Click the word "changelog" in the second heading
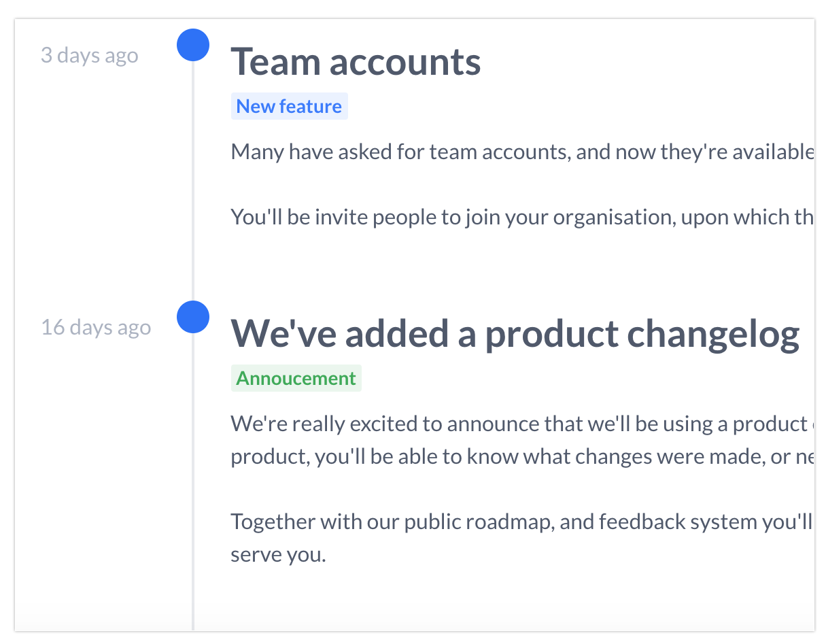 click(x=712, y=334)
